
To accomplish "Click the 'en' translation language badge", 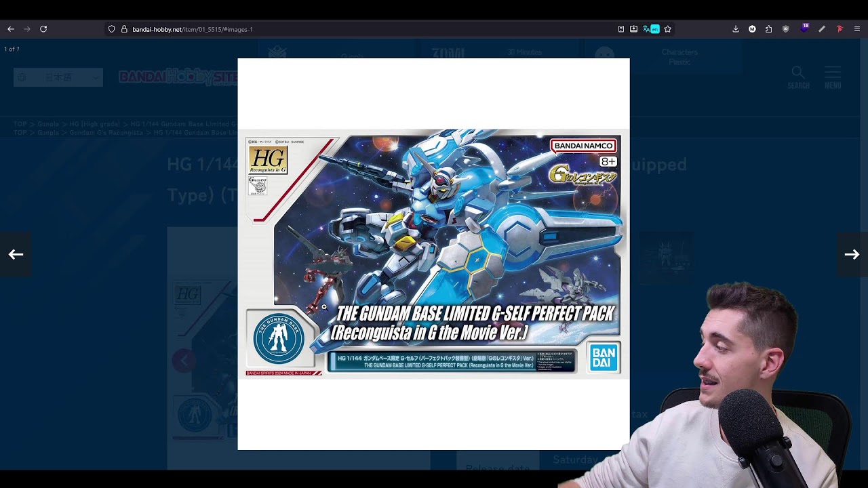I will [x=655, y=29].
